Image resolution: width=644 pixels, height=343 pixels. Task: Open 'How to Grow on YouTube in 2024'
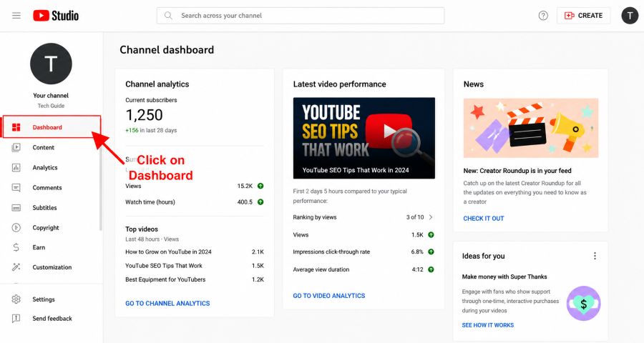click(x=168, y=252)
